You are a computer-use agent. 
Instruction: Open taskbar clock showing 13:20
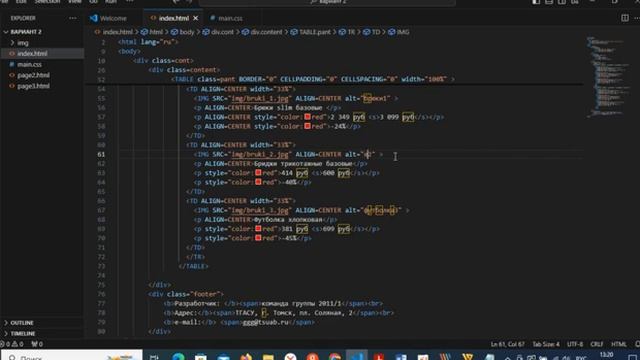pos(607,355)
